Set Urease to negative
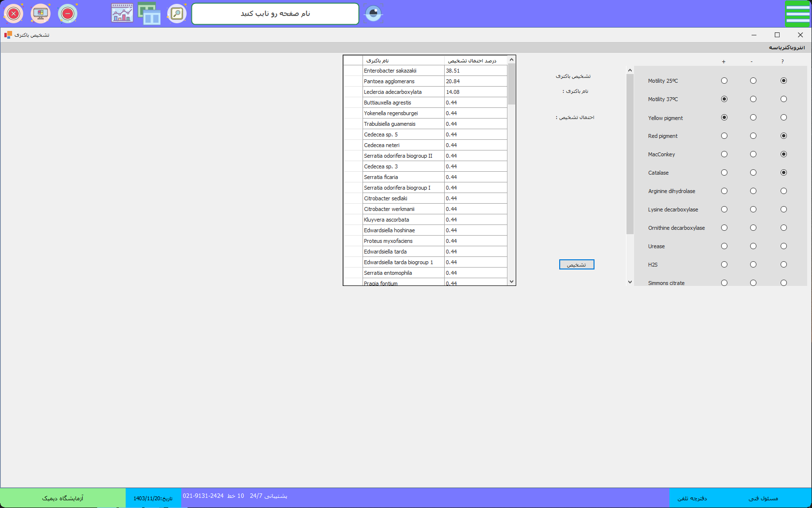The height and width of the screenshot is (508, 812). click(753, 246)
